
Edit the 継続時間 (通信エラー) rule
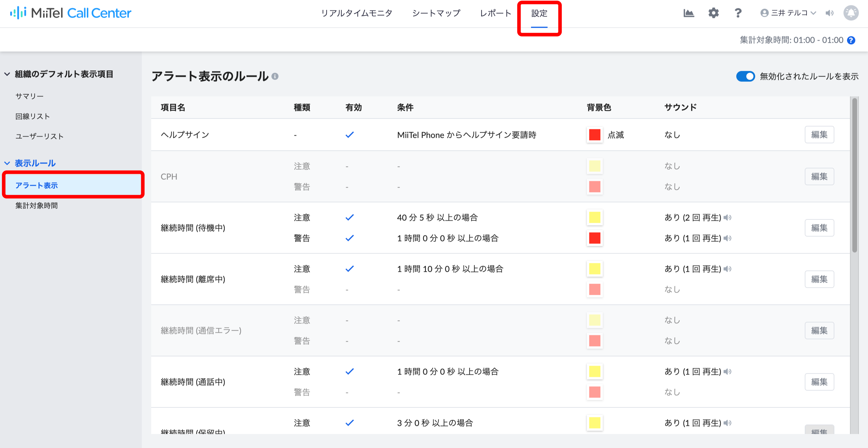click(x=819, y=331)
